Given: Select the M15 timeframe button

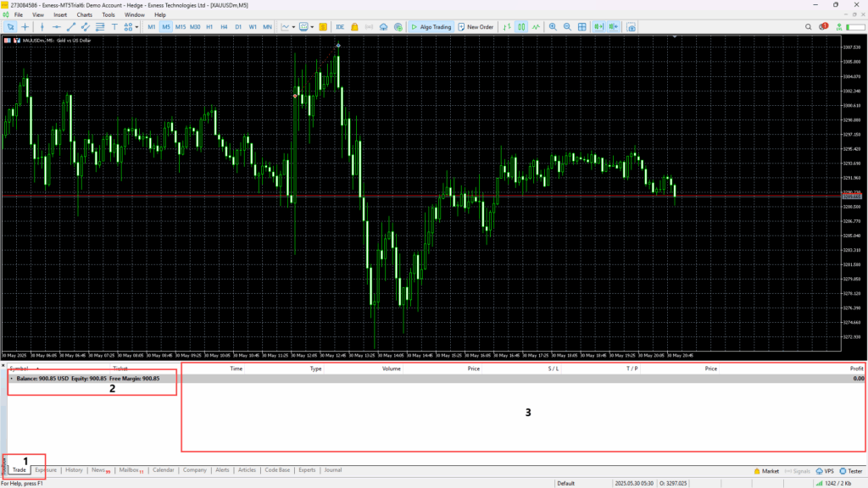Looking at the screenshot, I should [x=181, y=26].
